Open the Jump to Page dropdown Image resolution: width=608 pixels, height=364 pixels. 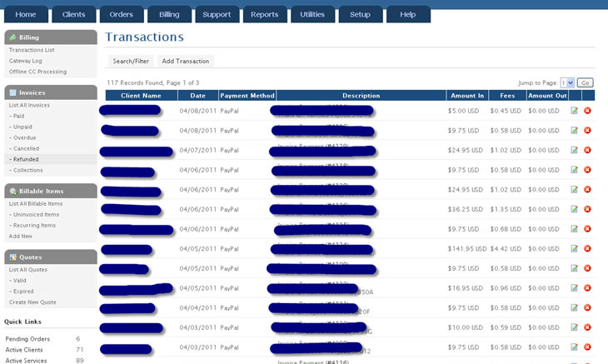point(567,82)
